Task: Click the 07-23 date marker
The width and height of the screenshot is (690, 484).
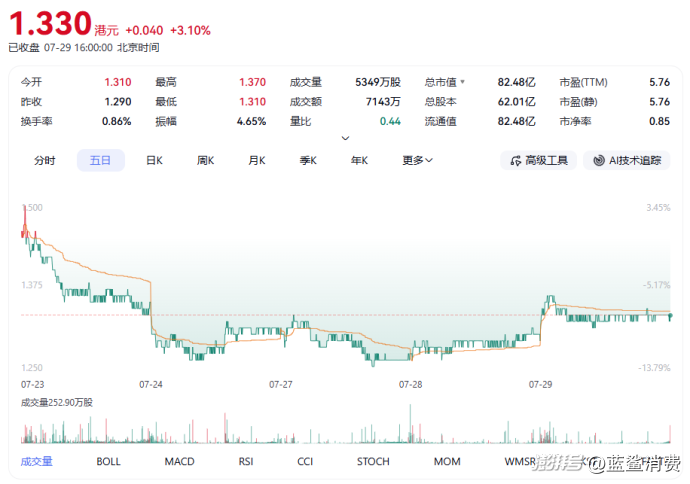Action: [33, 385]
